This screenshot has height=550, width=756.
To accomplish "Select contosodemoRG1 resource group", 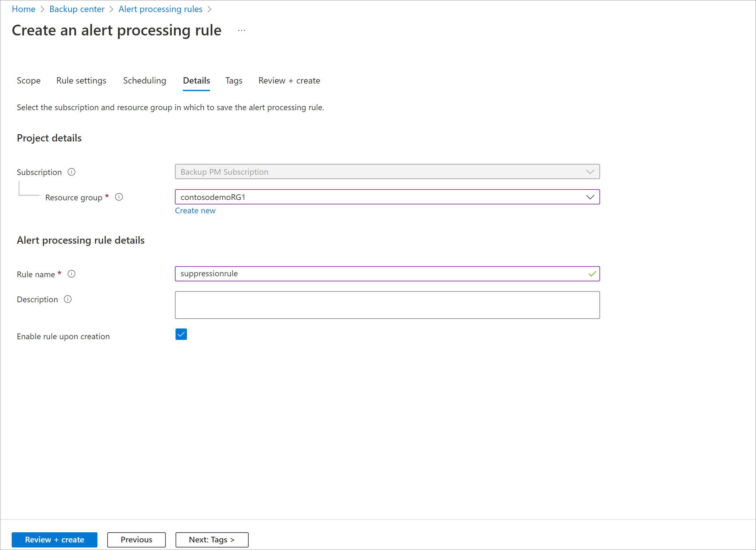I will (387, 197).
